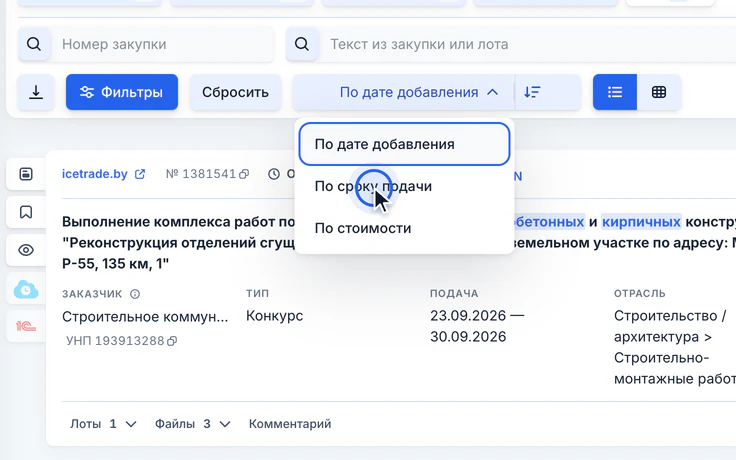Select По дате добавления sort option
736x460 pixels.
(404, 144)
